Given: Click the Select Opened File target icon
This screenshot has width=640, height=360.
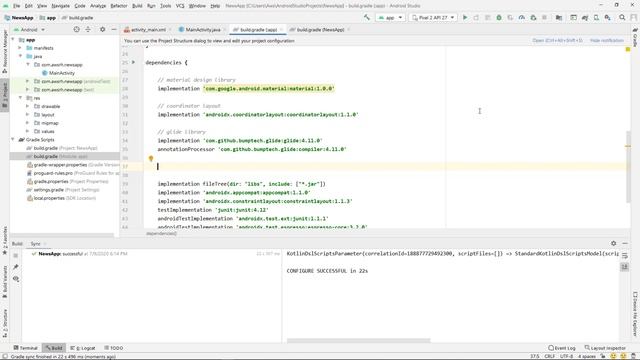Looking at the screenshot, I should [76, 29].
